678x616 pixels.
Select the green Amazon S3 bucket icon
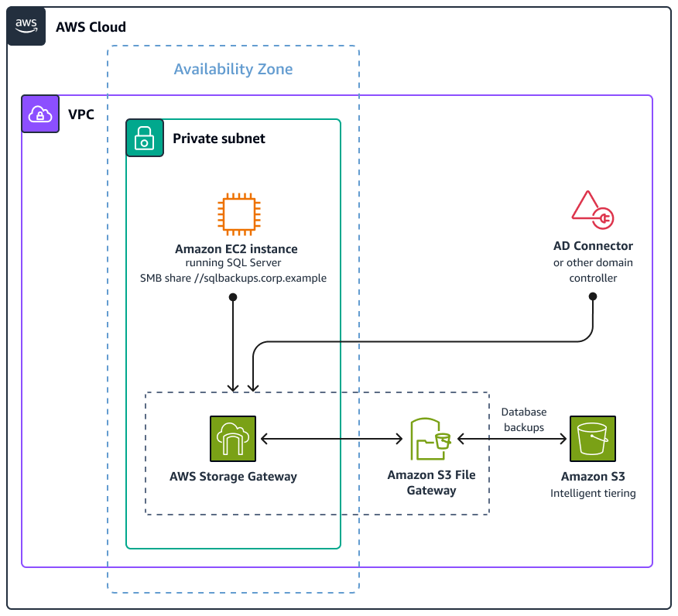(592, 438)
